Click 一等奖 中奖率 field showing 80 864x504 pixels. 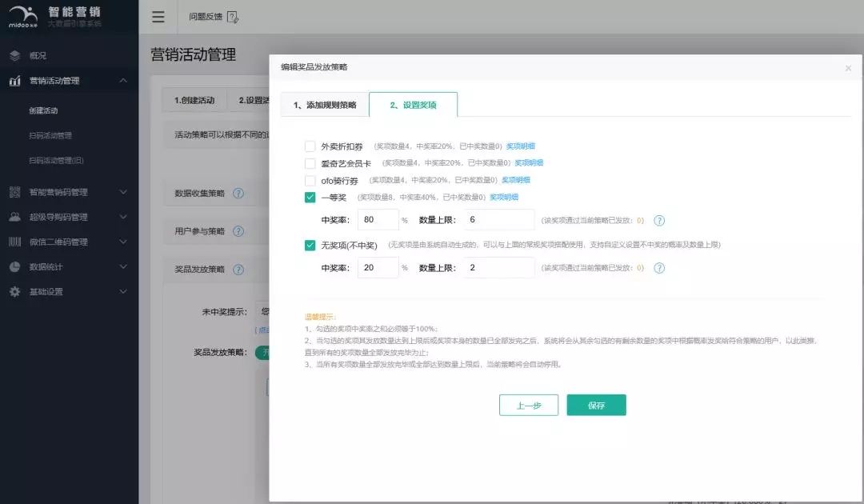(378, 220)
